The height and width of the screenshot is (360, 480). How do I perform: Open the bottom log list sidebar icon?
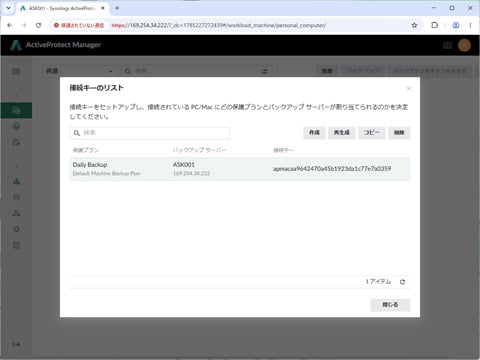(x=16, y=245)
